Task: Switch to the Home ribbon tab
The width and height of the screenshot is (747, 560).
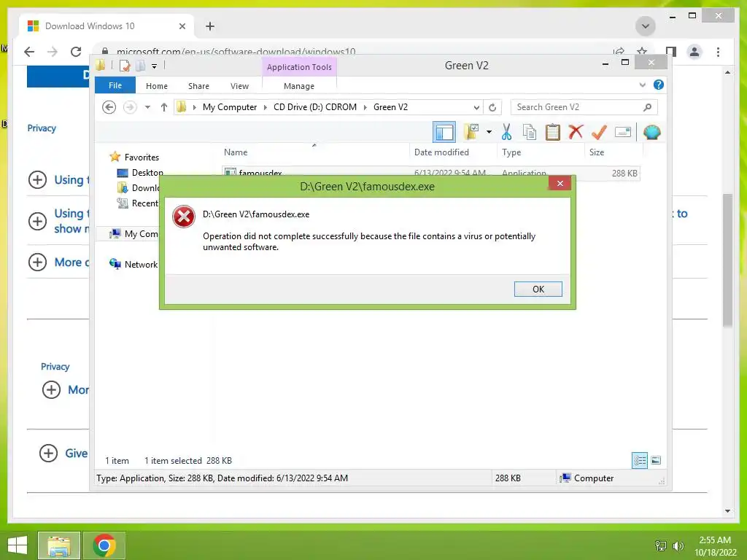Action: pyautogui.click(x=157, y=86)
